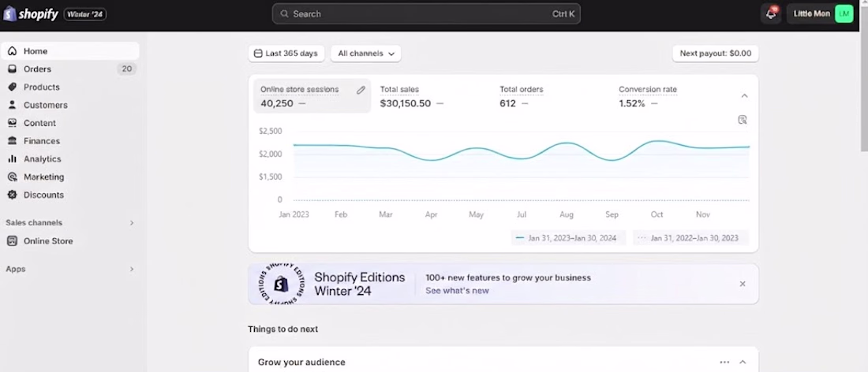Click the Next payout button
This screenshot has width=868, height=372.
tap(715, 54)
